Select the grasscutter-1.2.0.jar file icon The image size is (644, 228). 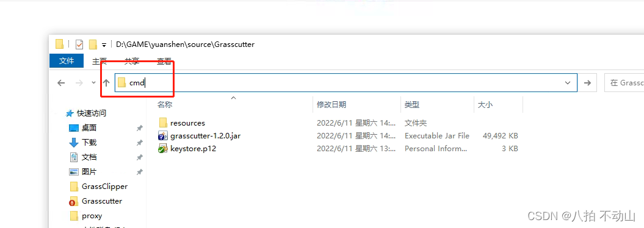[163, 136]
